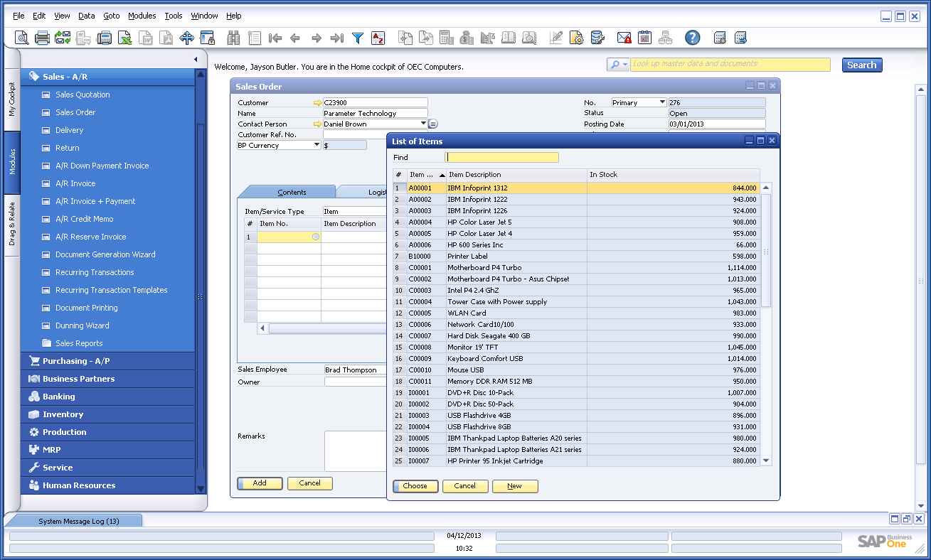The height and width of the screenshot is (560, 931).
Task: Click the Messages/Alerts envelope icon
Action: coord(623,37)
